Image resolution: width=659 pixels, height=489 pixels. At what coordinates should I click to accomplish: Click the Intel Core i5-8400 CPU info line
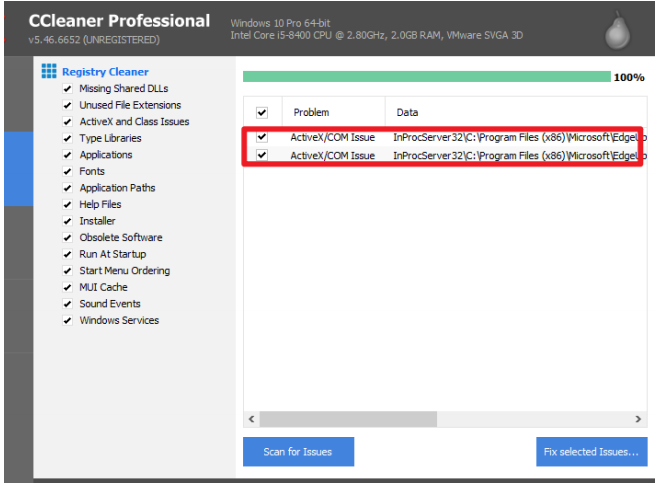[377, 35]
